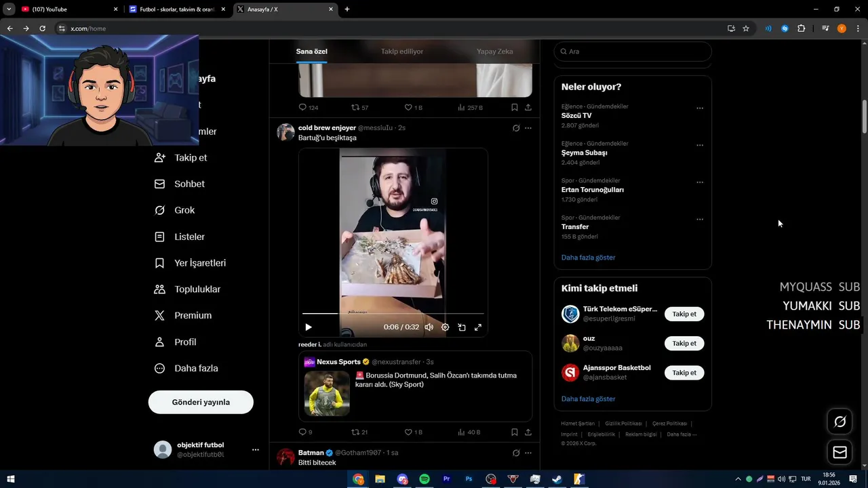This screenshot has width=868, height=488.
Task: Open Sohbet in the sidebar
Action: pyautogui.click(x=180, y=184)
